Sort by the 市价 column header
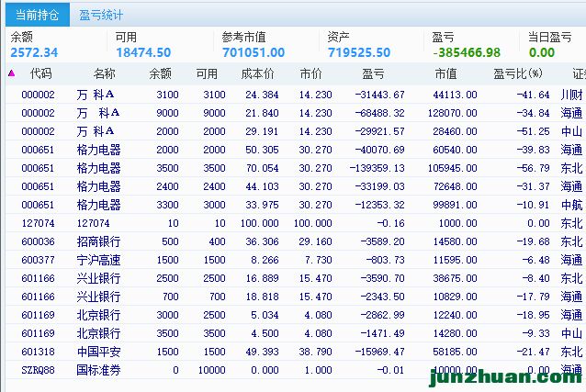 click(310, 73)
